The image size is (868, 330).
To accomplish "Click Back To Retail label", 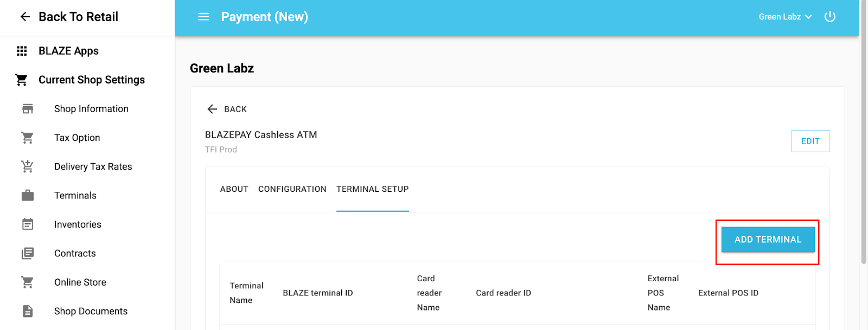I will tap(78, 17).
